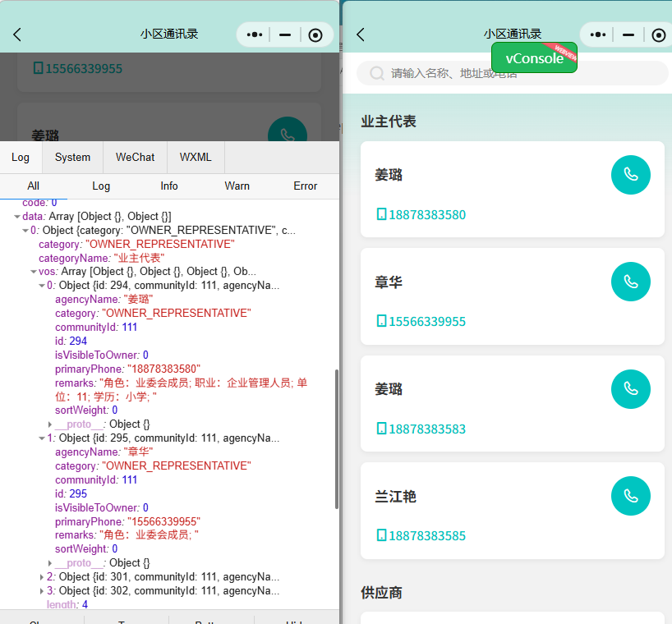672x624 pixels.
Task: Tap phone number 18878383580 link
Action: (426, 215)
